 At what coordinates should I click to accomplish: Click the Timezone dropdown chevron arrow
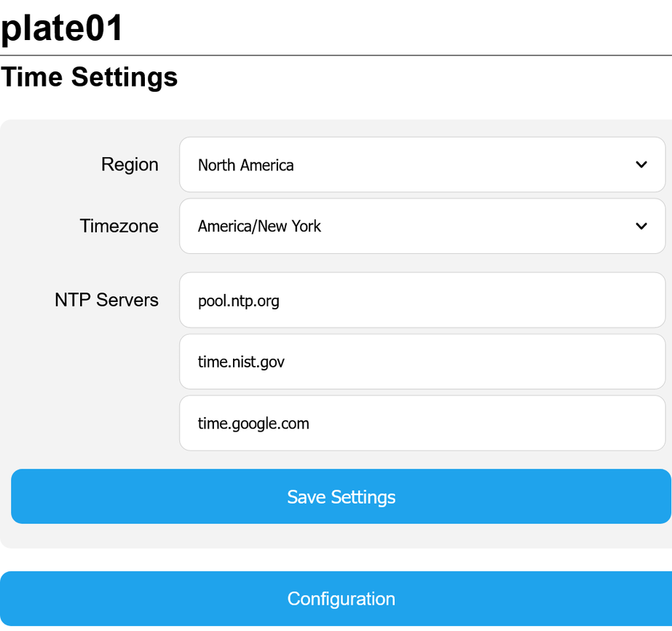tap(641, 226)
